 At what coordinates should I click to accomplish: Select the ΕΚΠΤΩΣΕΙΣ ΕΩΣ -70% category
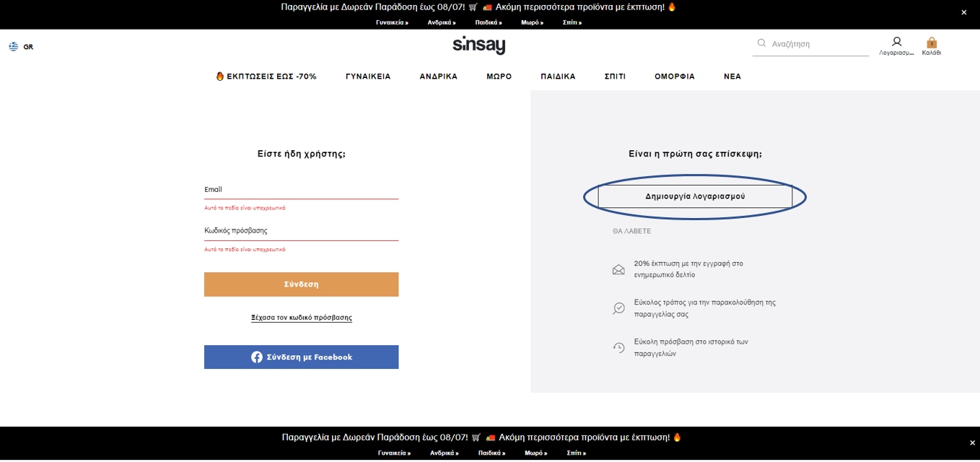click(266, 77)
